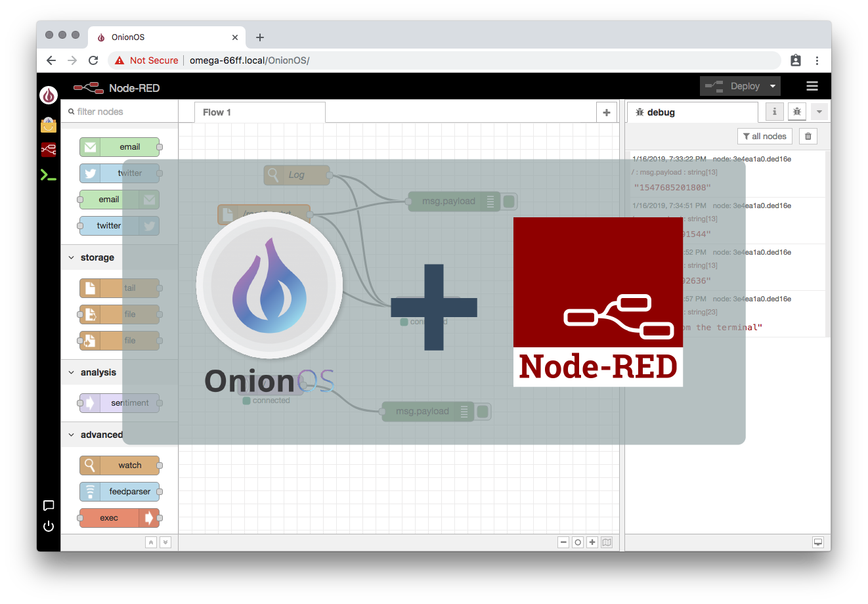Viewport: 868px width, 604px height.
Task: Toggle the navigator map icon near the zoom controls
Action: pyautogui.click(x=606, y=542)
